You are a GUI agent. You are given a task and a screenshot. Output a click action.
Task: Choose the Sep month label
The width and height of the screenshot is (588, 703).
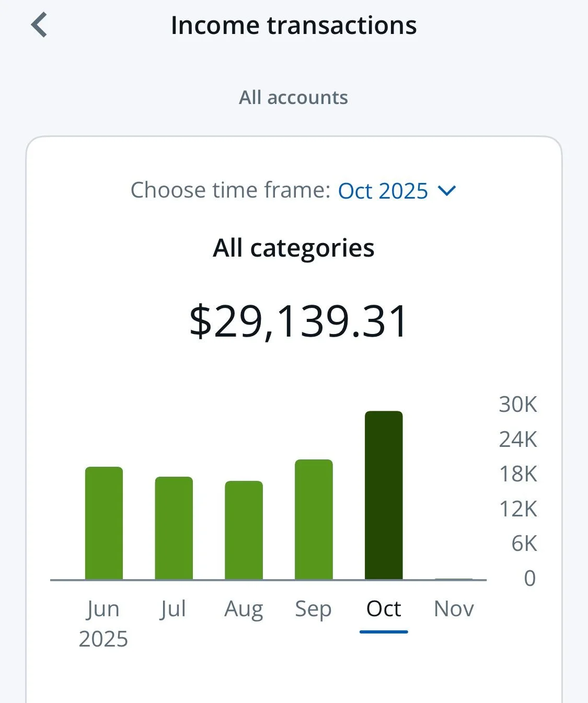[313, 609]
